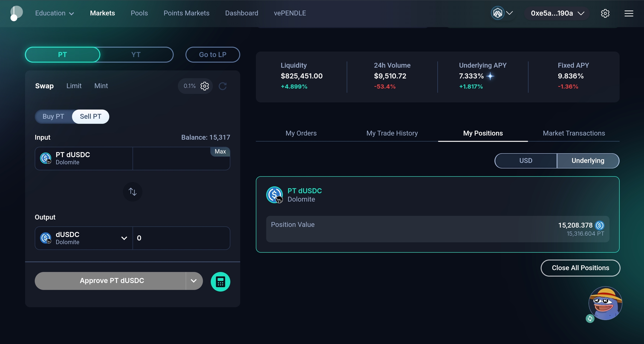Open the network selector dropdown
This screenshot has width=644, height=344.
point(502,13)
